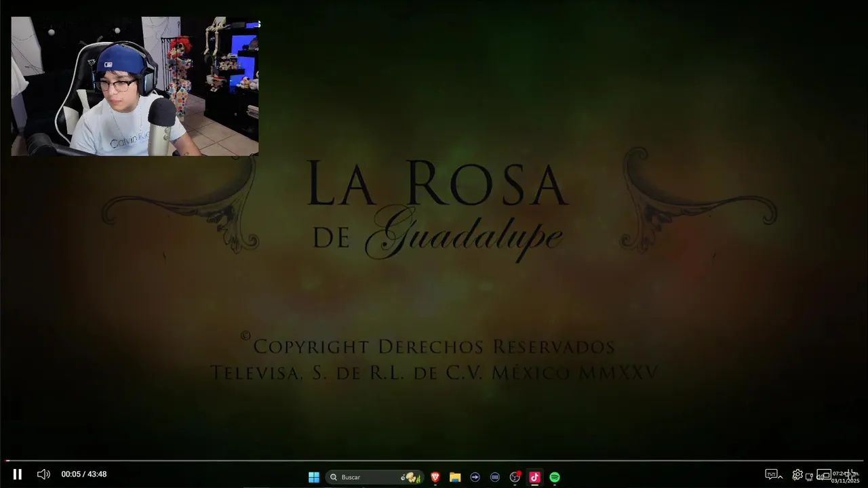Open the blue arrow app in taskbar
The width and height of the screenshot is (868, 488).
pos(475,477)
